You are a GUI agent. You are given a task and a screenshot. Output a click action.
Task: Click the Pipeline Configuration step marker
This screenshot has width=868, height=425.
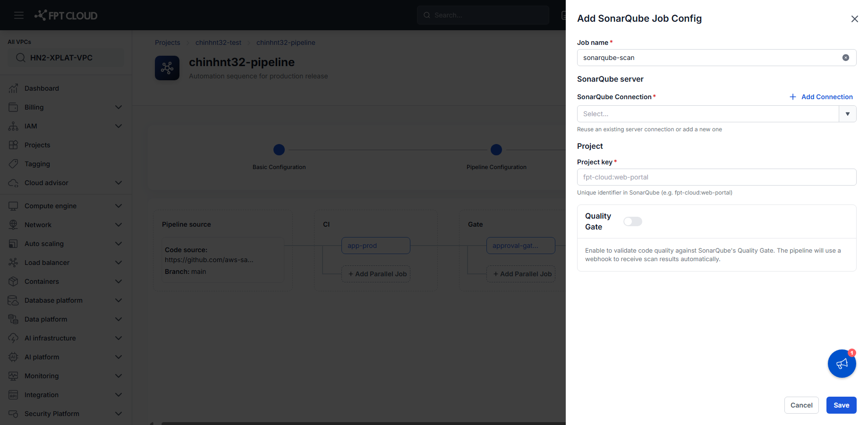click(496, 150)
